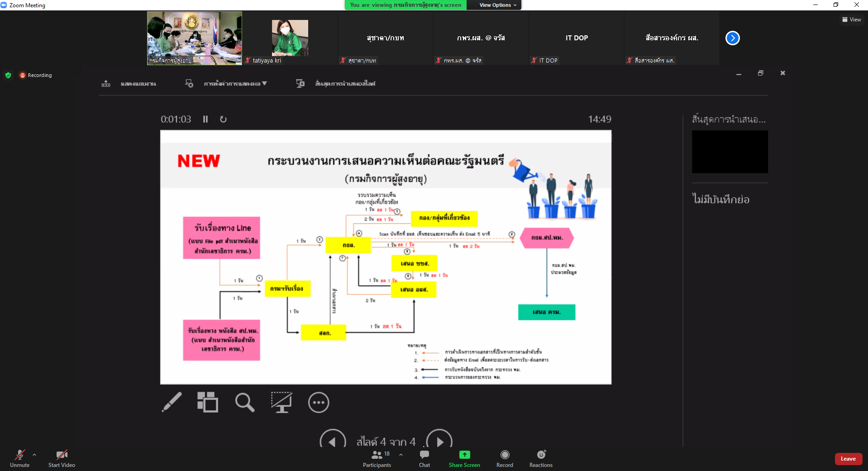The height and width of the screenshot is (471, 868).
Task: Click the แสดงแถบงาน toolbar label
Action: pos(138,84)
